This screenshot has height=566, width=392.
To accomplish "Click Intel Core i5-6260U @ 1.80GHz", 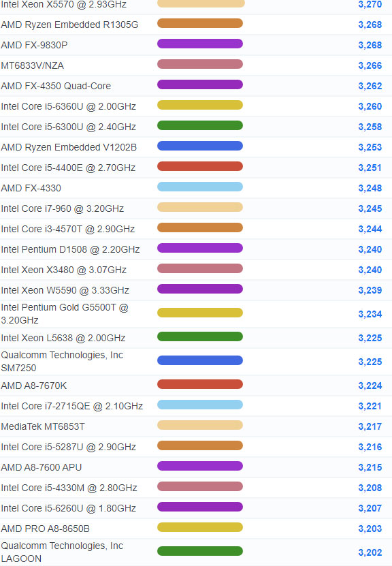I will click(69, 508).
